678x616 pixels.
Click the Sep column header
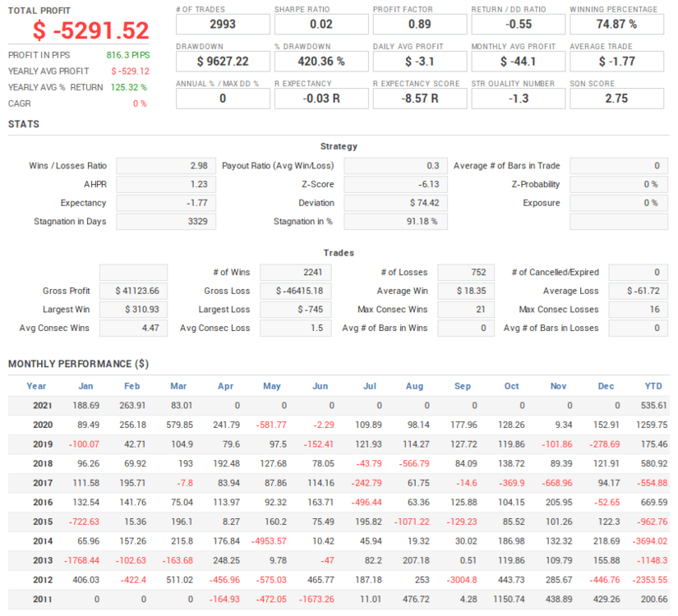pyautogui.click(x=463, y=386)
